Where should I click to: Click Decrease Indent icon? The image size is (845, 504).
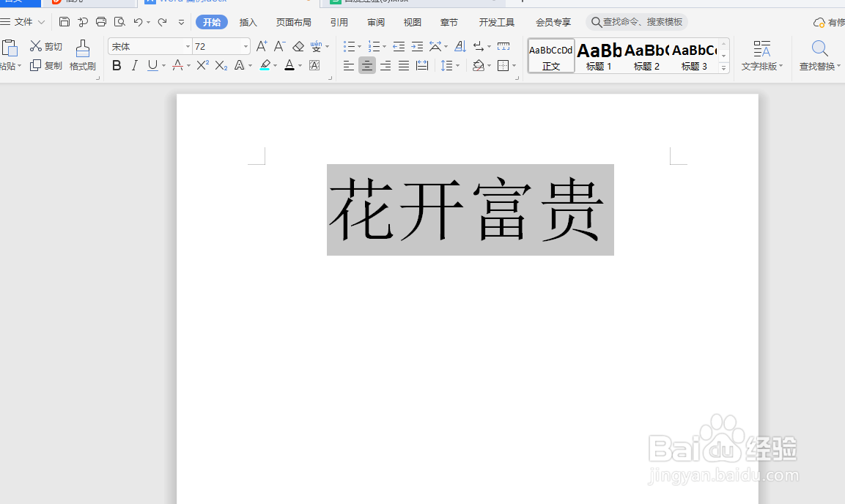pyautogui.click(x=399, y=46)
